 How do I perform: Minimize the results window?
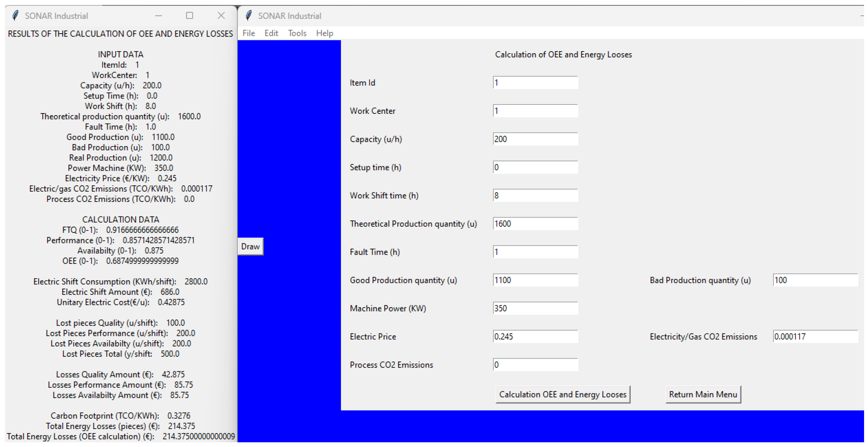pyautogui.click(x=158, y=15)
